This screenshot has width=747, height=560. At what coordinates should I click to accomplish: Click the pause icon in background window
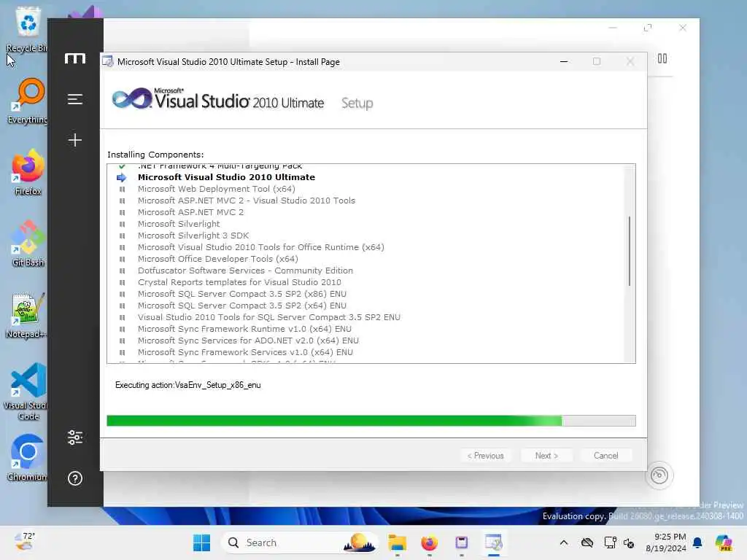662,58
